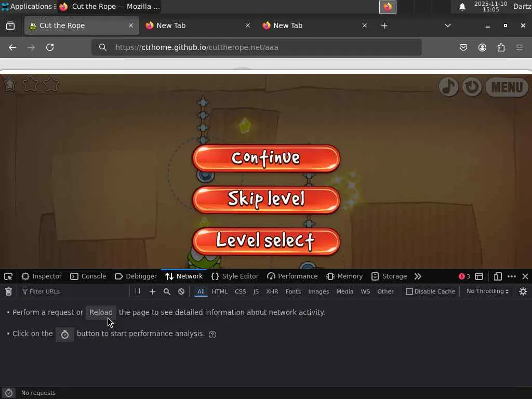Open a new tab with plus button
532x399 pixels.
pyautogui.click(x=384, y=26)
